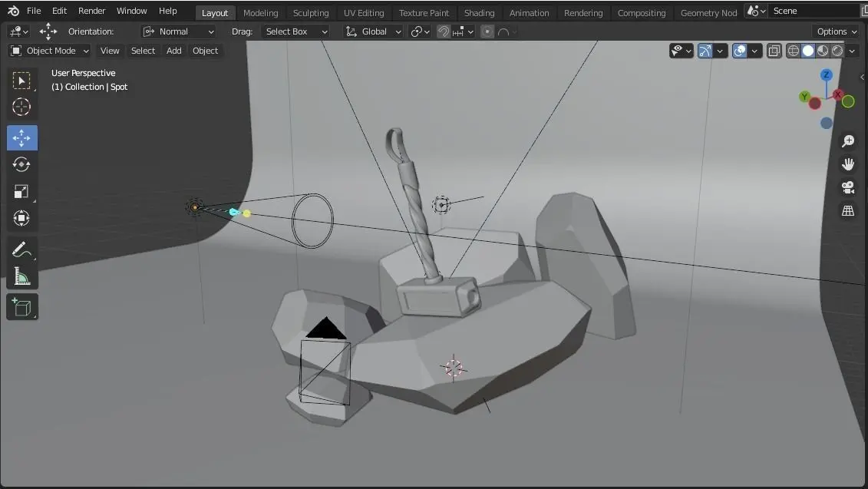
Task: Open the editor type dropdown
Action: pyautogui.click(x=19, y=31)
